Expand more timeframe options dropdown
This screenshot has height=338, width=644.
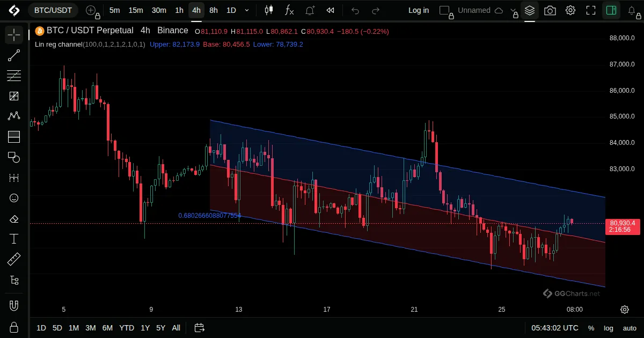tap(247, 10)
